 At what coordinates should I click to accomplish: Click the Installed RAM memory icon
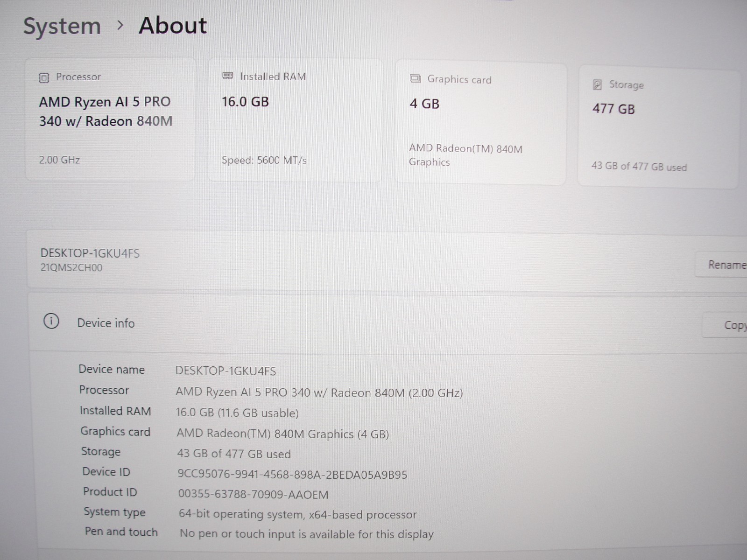pos(228,76)
